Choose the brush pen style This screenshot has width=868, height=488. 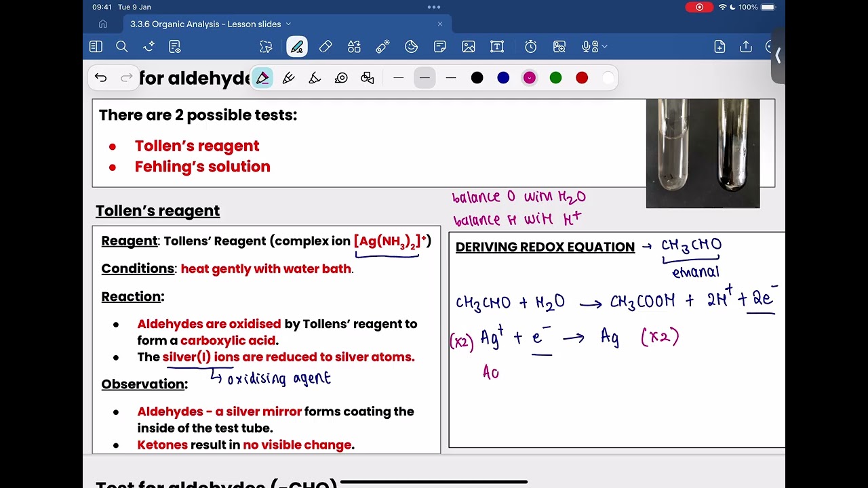tap(315, 78)
